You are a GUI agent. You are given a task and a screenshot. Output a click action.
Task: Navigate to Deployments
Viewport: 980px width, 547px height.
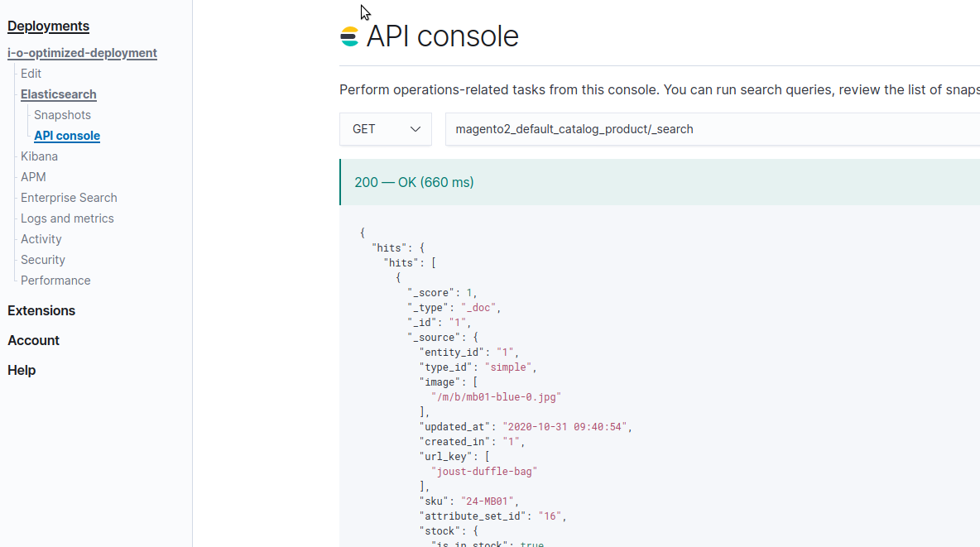click(x=48, y=26)
